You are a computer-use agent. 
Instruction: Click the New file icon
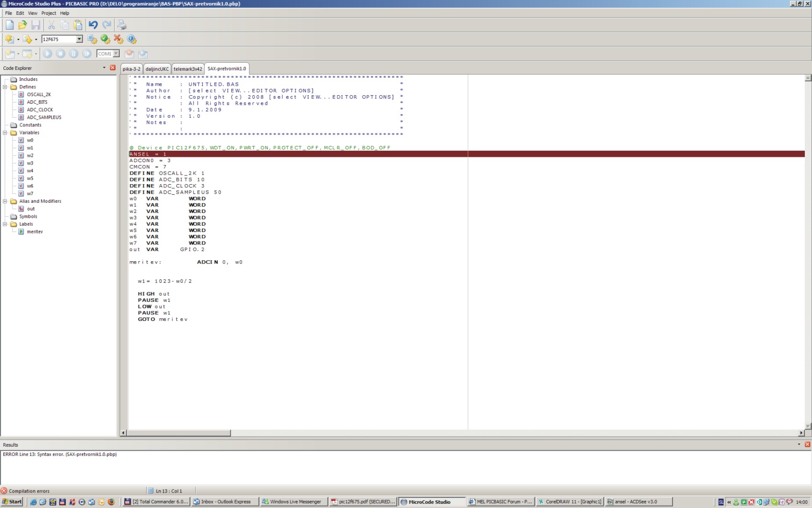pos(10,25)
